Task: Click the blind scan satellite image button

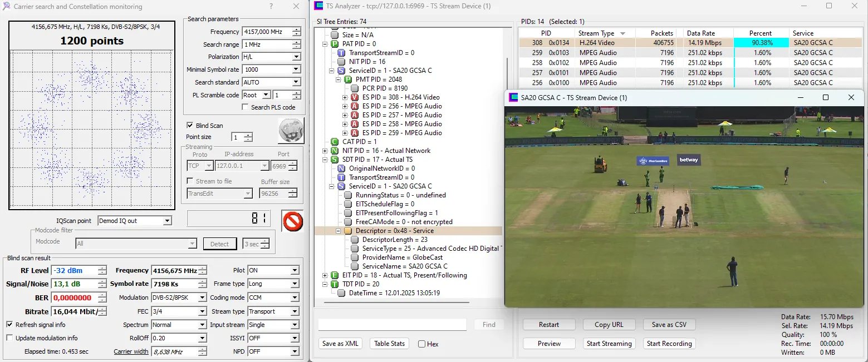Action: click(x=291, y=131)
